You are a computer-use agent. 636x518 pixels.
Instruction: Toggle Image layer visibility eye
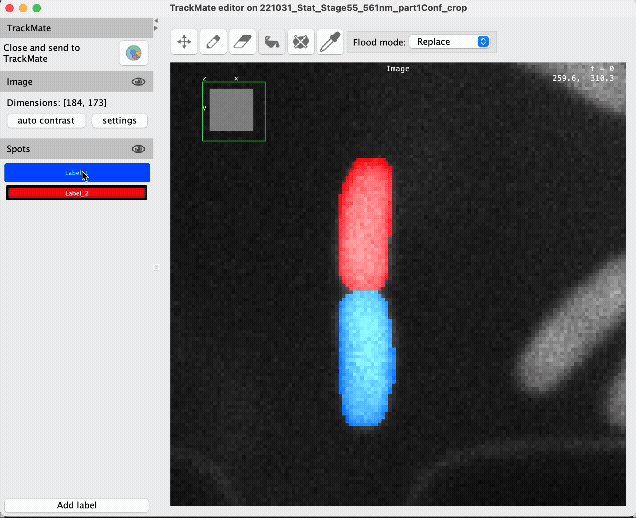[x=139, y=82]
